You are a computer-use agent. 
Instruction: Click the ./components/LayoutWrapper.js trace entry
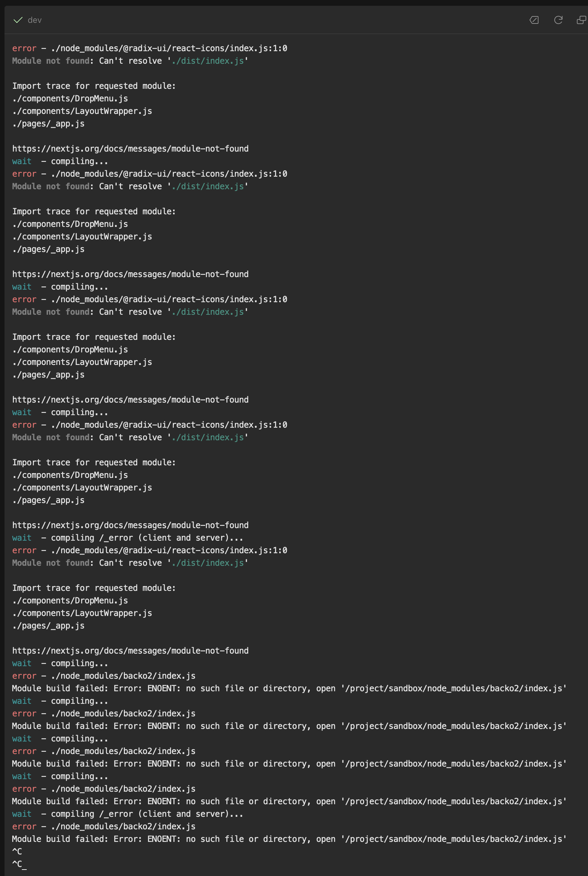(82, 111)
